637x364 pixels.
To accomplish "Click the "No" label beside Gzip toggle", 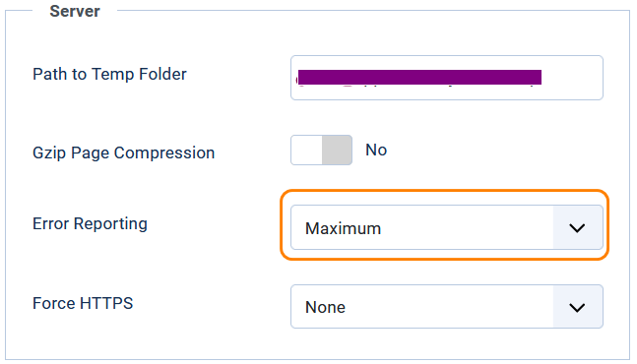I will (376, 151).
